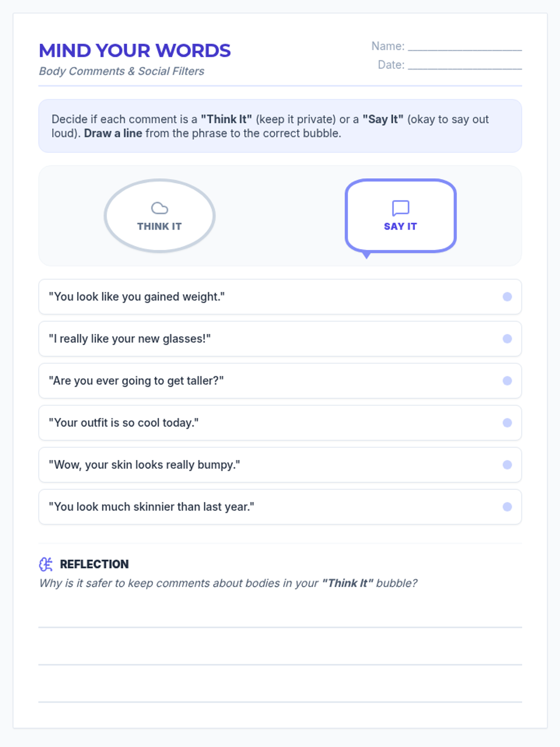The image size is (560, 747).
Task: Click the dot beside "get taller" phrase
Action: point(507,381)
